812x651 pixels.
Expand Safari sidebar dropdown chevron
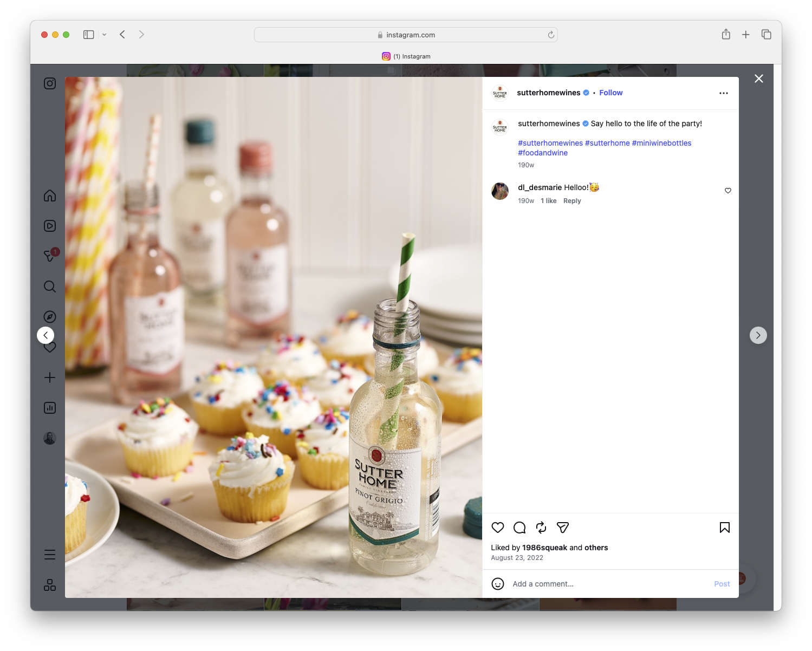click(105, 35)
